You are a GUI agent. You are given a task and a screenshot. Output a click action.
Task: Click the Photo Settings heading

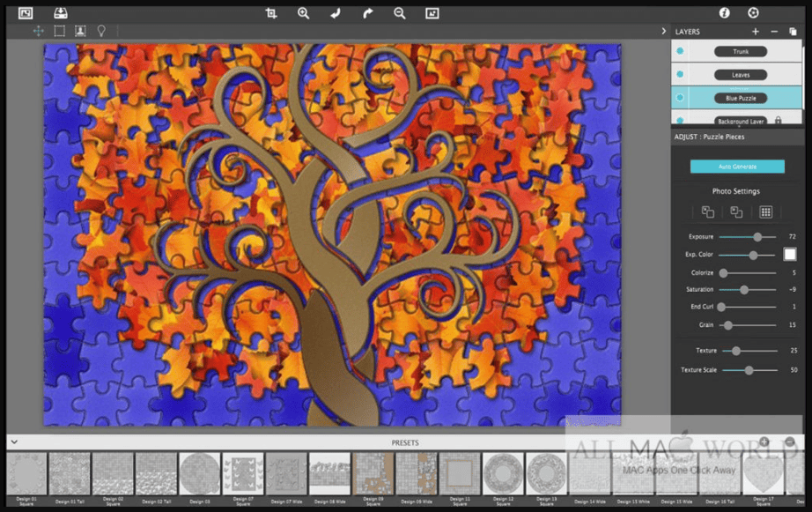click(x=736, y=191)
